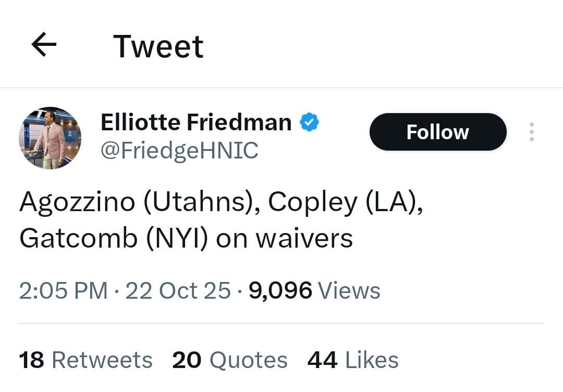Screen dimensions: 563x392
Task: Follow Elliotte Friedman
Action: [x=437, y=132]
